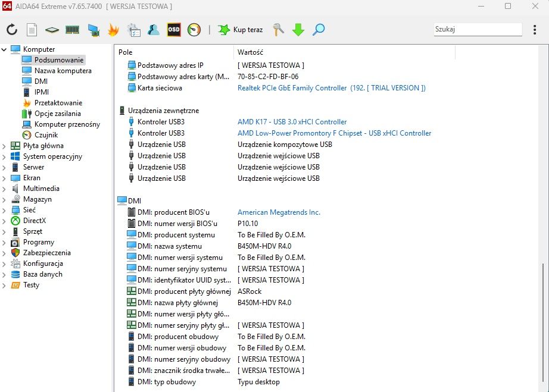
Task: Select BIOS version value P10.10
Action: (248, 224)
